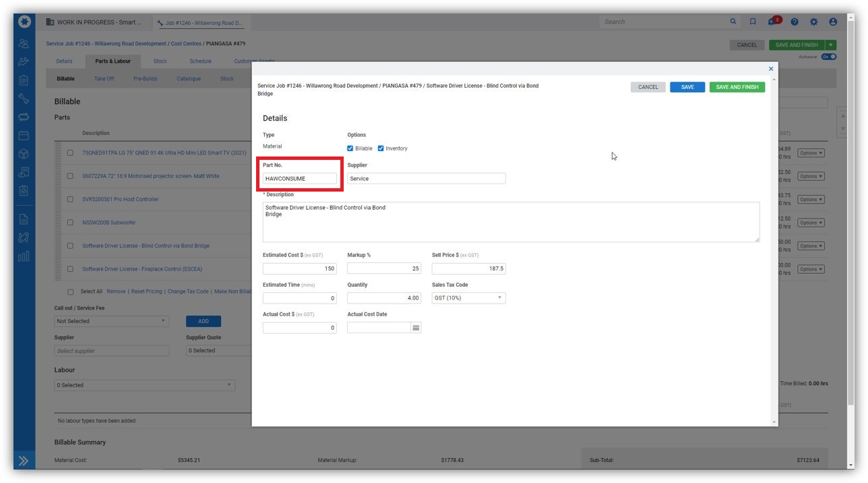Screen dimensions: 868x483
Task: Click the blue Save button in dialog
Action: (687, 87)
